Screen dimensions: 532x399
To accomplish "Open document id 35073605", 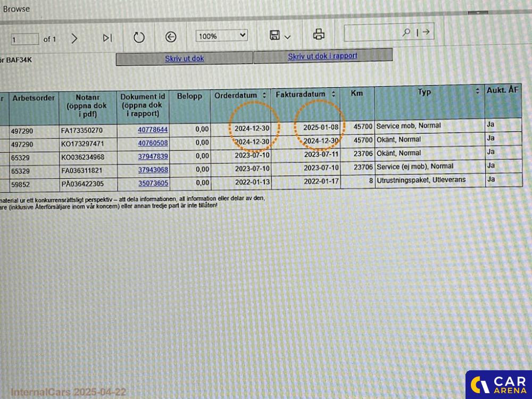I will tap(153, 183).
